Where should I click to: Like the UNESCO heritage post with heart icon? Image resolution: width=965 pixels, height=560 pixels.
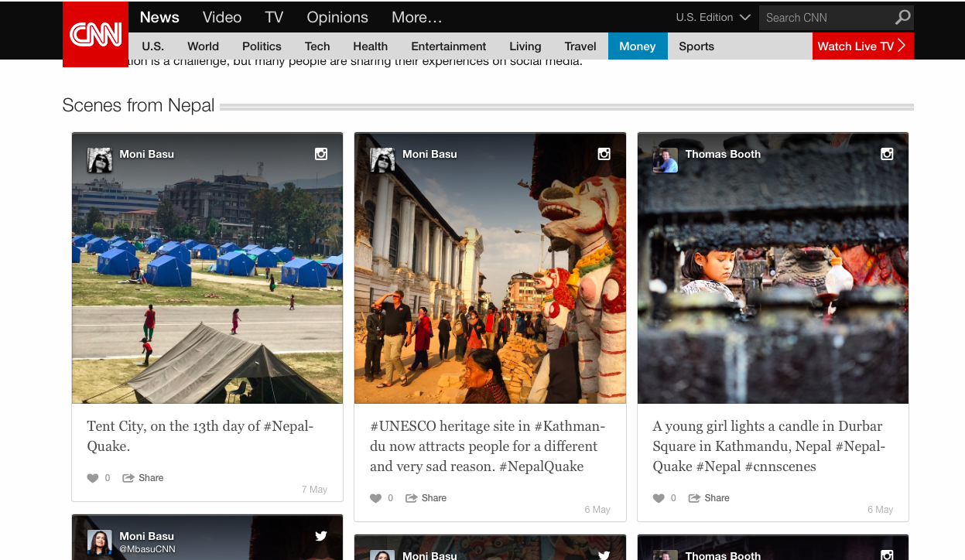coord(376,498)
